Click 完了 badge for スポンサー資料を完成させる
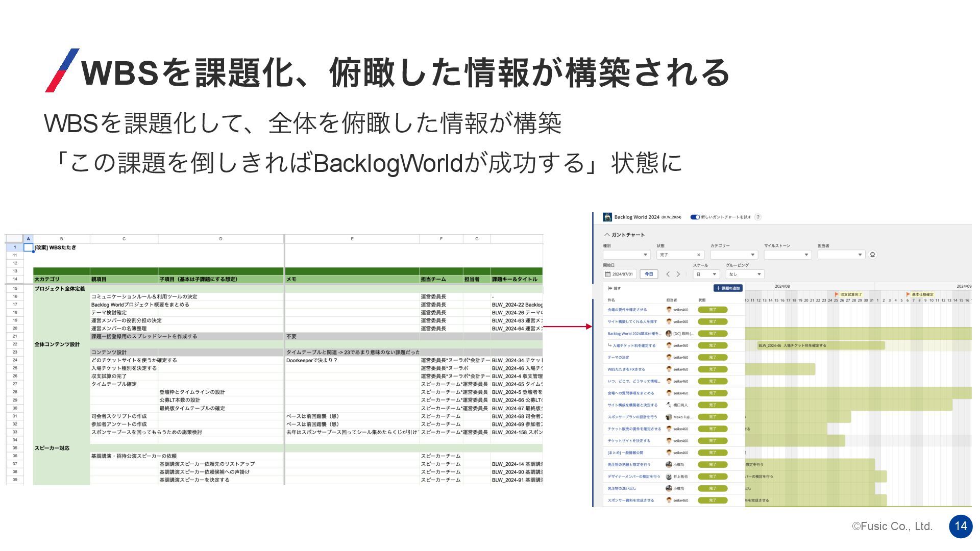This screenshot has height=551, width=980. 713,500
